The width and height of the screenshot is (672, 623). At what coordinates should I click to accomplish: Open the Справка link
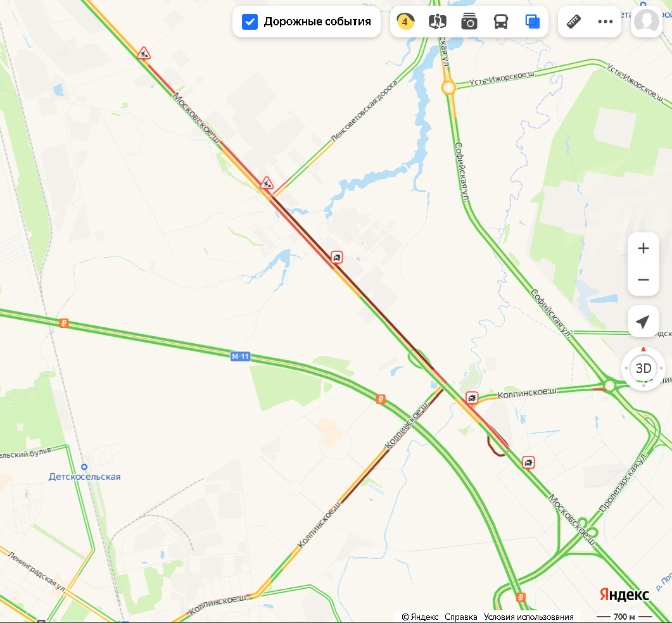click(460, 617)
